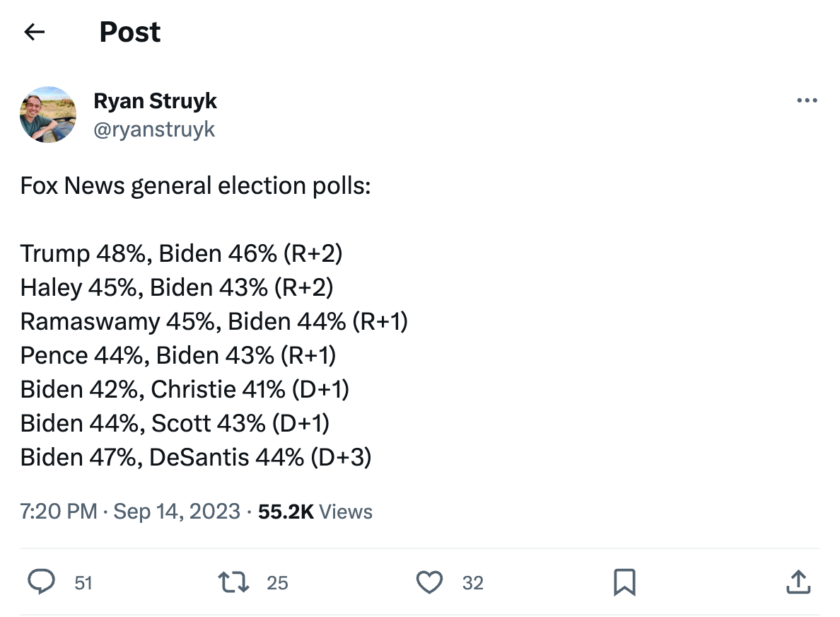
Task: Share the post via upload arrow icon
Action: click(x=798, y=582)
